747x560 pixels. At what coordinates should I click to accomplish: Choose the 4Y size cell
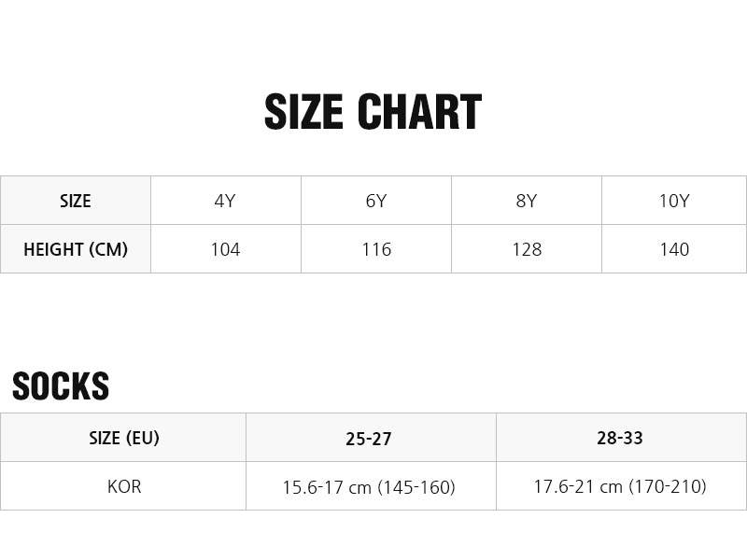225,201
